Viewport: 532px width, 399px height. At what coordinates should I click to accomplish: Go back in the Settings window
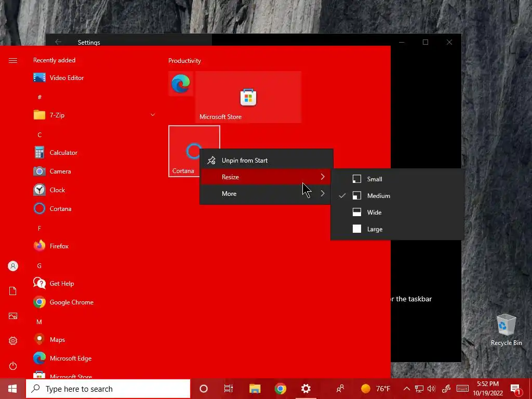(x=58, y=42)
